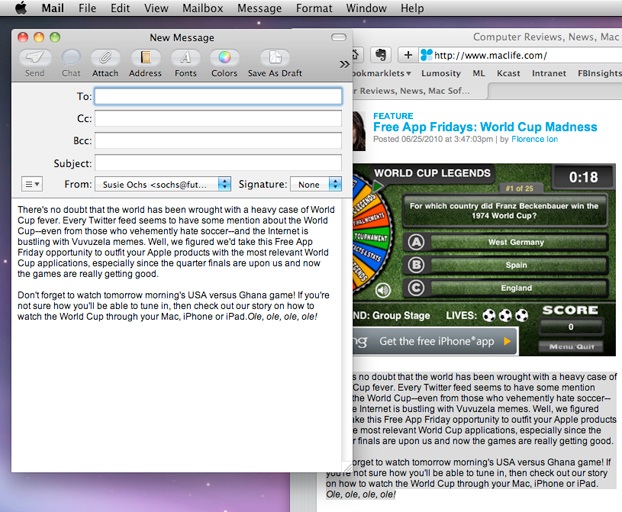Attach a file with the paperclip icon

[105, 58]
